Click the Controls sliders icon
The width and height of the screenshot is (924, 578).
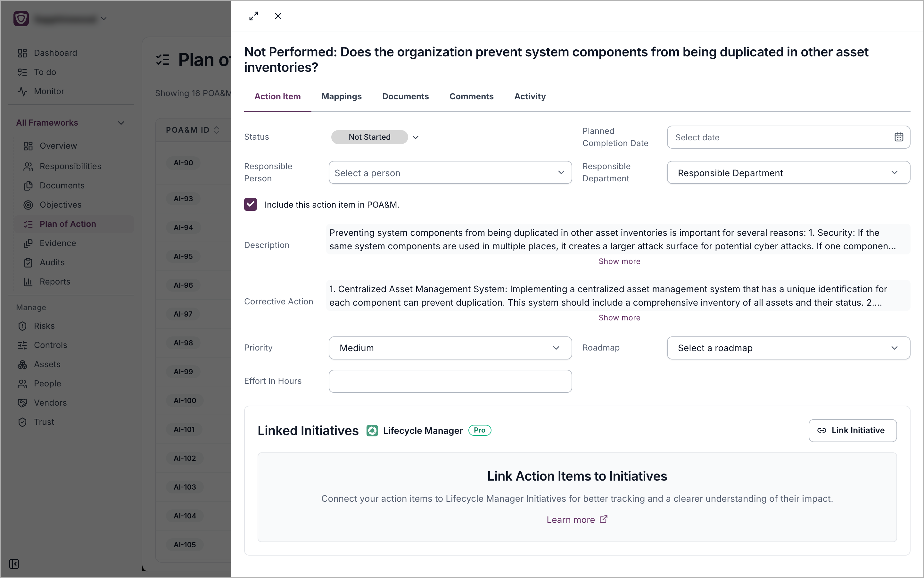[22, 345]
